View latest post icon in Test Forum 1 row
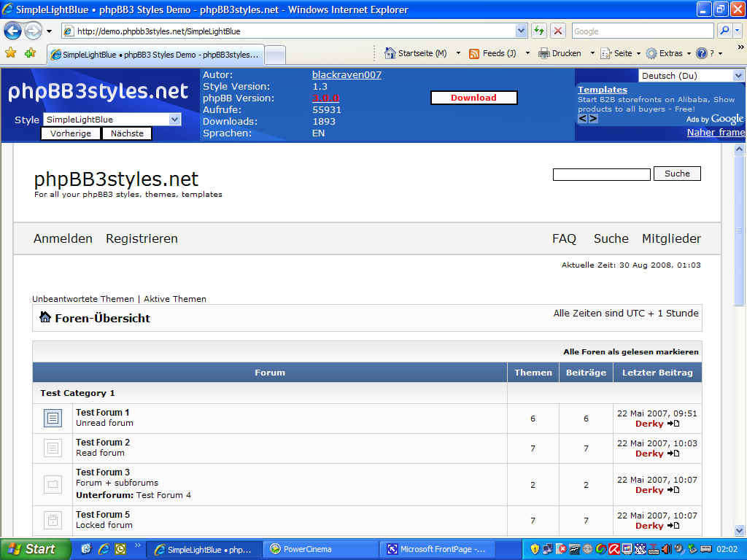The width and height of the screenshot is (747, 560). coord(673,424)
